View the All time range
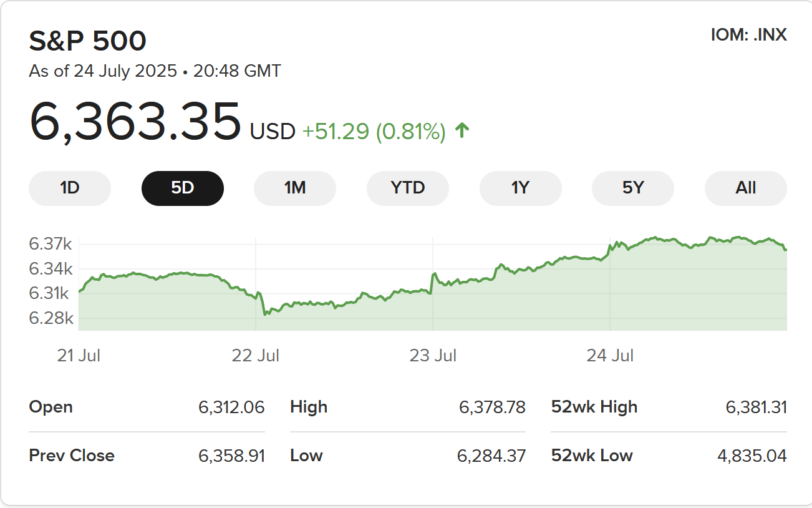Screen dimensions: 812x508 [746, 188]
